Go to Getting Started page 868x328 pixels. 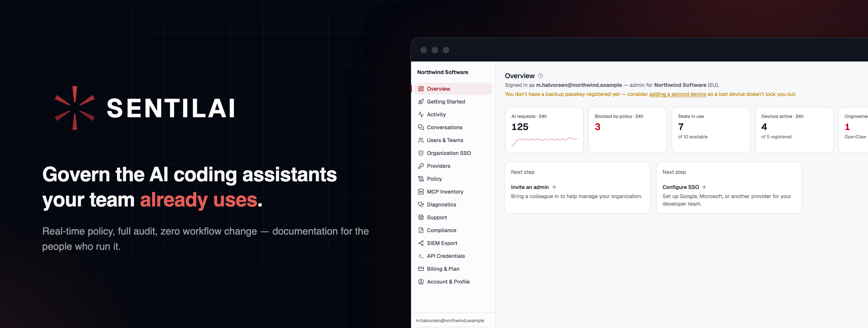[x=453, y=102]
